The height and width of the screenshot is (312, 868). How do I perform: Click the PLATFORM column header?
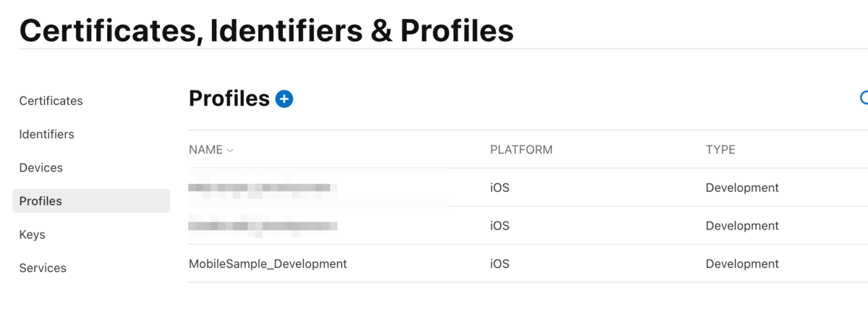(x=521, y=150)
